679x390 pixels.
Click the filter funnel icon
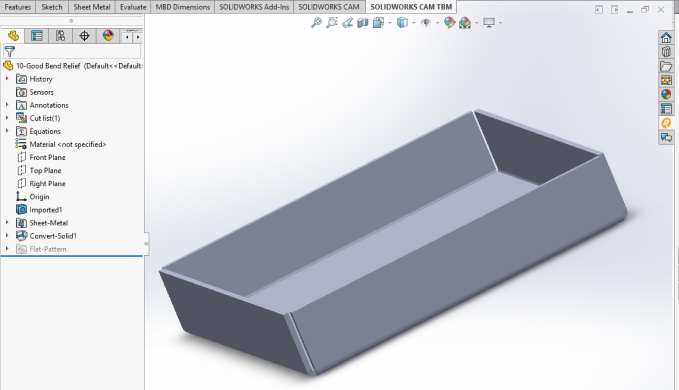pos(10,52)
